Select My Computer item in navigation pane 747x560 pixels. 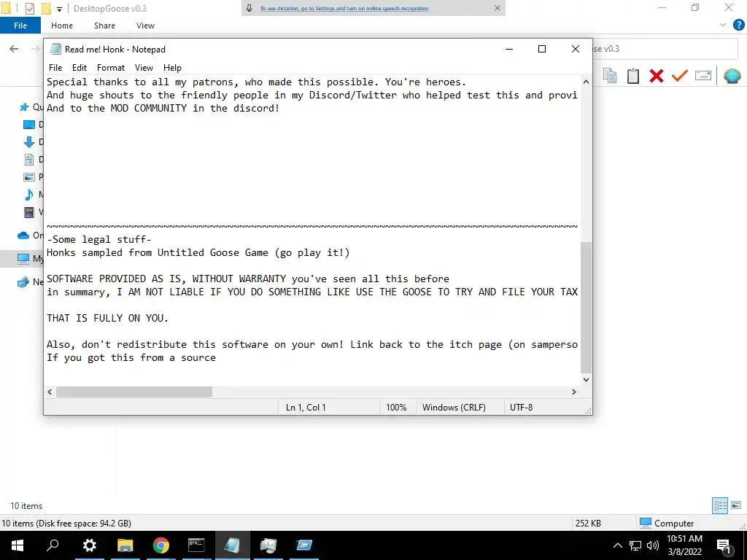point(22,259)
